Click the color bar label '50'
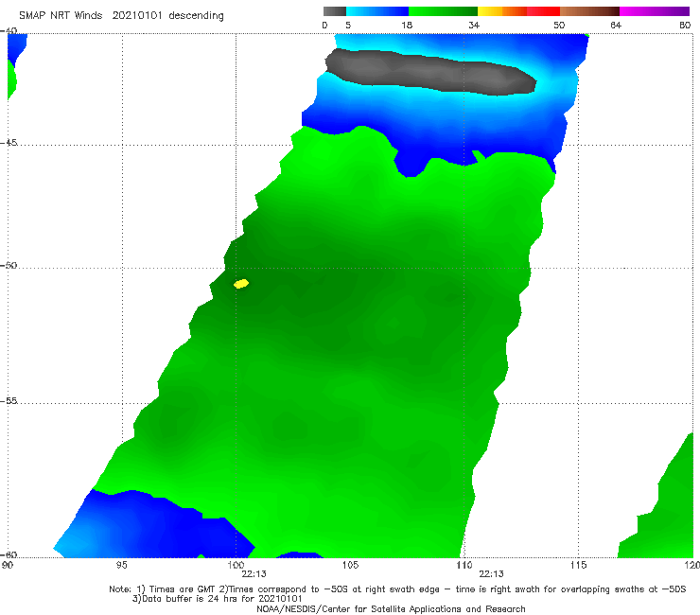This screenshot has width=700, height=615. 559,26
